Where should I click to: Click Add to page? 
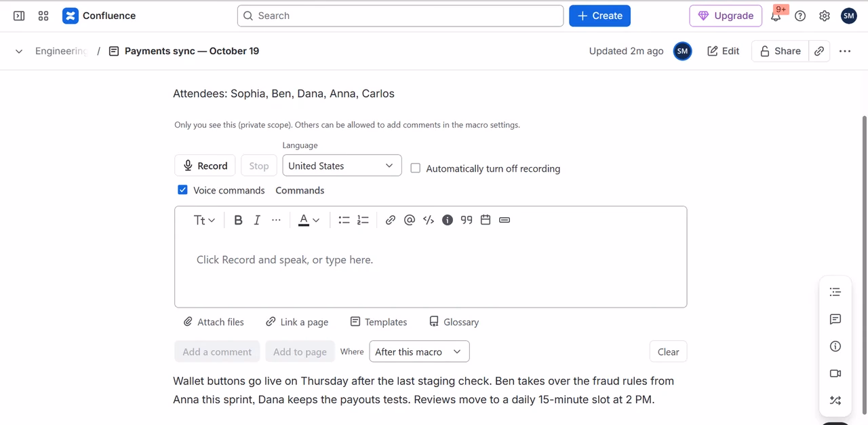(300, 352)
